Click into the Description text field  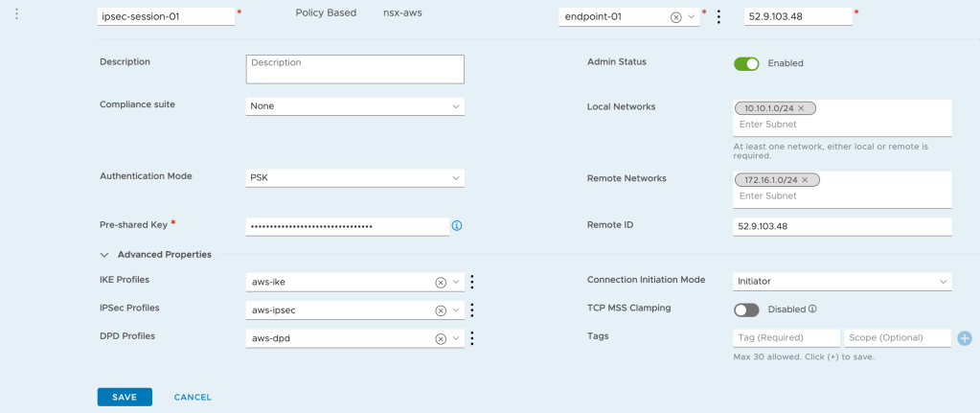pyautogui.click(x=354, y=69)
